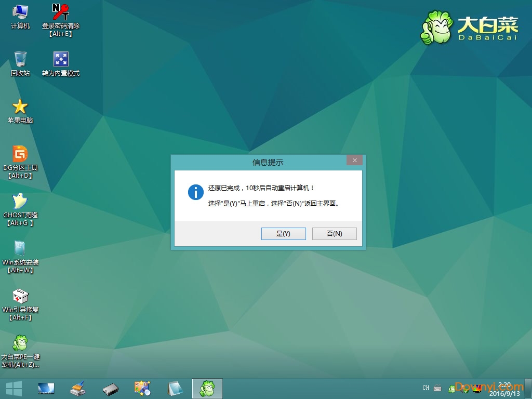This screenshot has height=399, width=532.
Task: Open the 回收站 Recycle Bin
Action: click(x=21, y=60)
